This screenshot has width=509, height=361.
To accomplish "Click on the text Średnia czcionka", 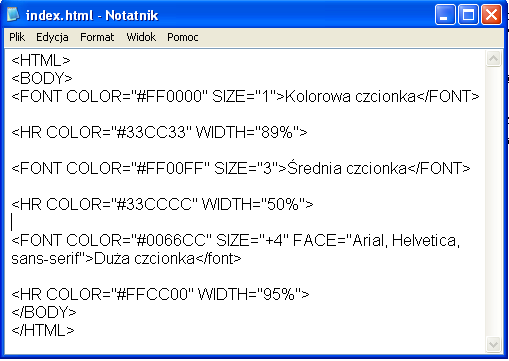I will pyautogui.click(x=347, y=168).
